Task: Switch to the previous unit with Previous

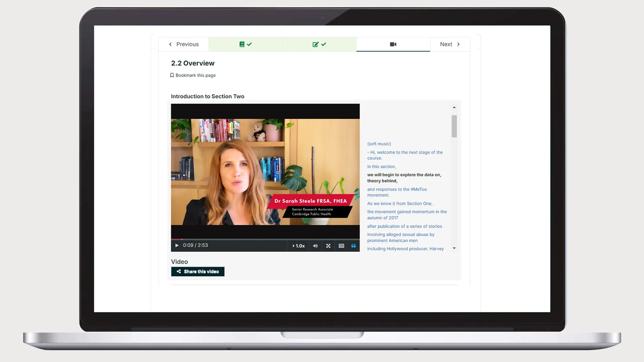Action: coord(183,44)
